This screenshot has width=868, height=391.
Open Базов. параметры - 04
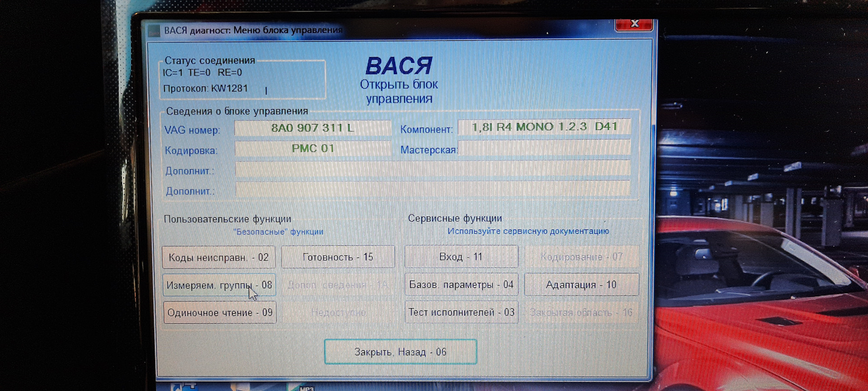(x=461, y=285)
